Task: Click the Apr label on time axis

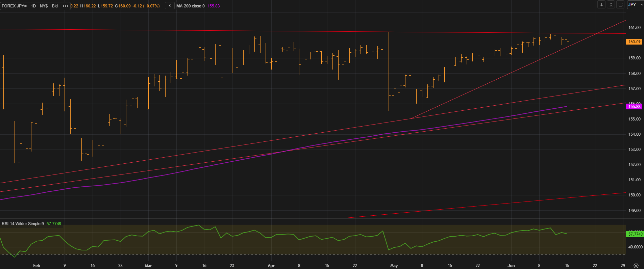Action: click(x=271, y=266)
